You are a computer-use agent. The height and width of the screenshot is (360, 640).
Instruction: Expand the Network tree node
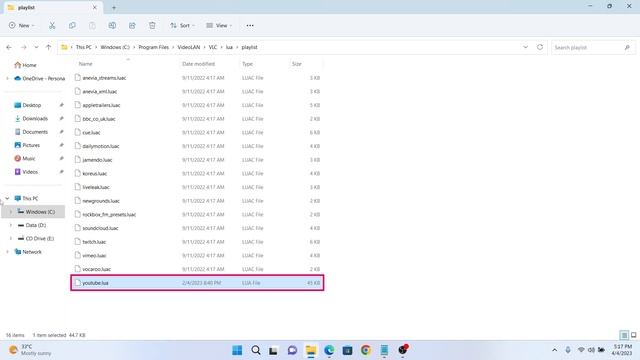(7, 252)
